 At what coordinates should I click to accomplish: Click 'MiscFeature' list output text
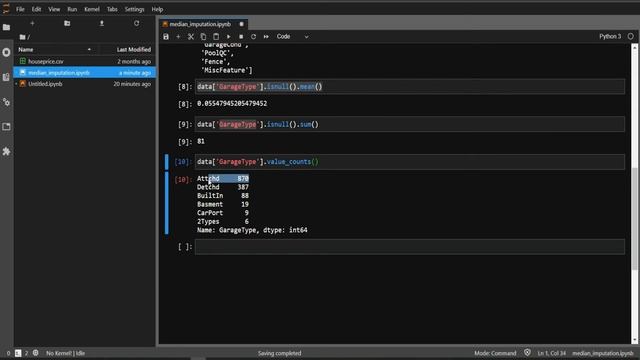[x=227, y=70]
